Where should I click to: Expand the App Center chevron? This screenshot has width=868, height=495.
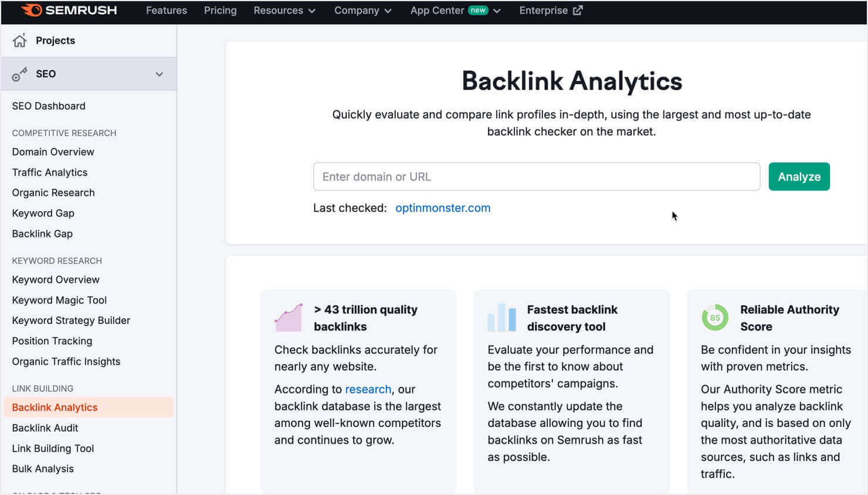496,10
